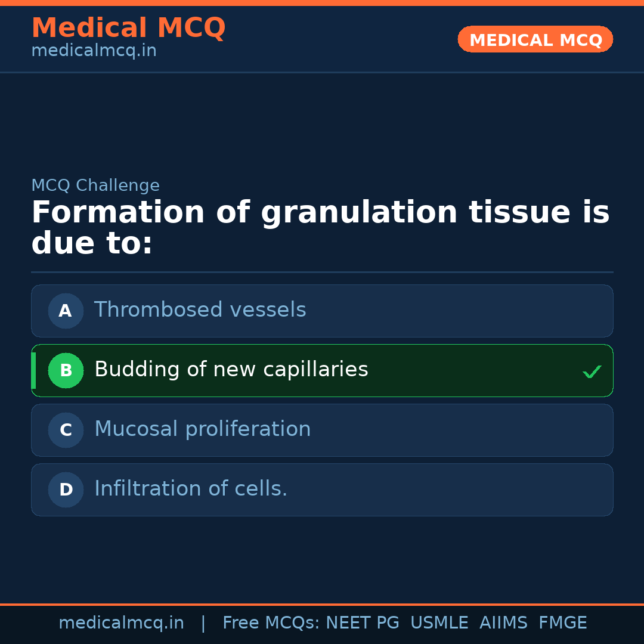Choose Infiltration of cells option
This screenshot has width=644, height=644.
click(191, 489)
